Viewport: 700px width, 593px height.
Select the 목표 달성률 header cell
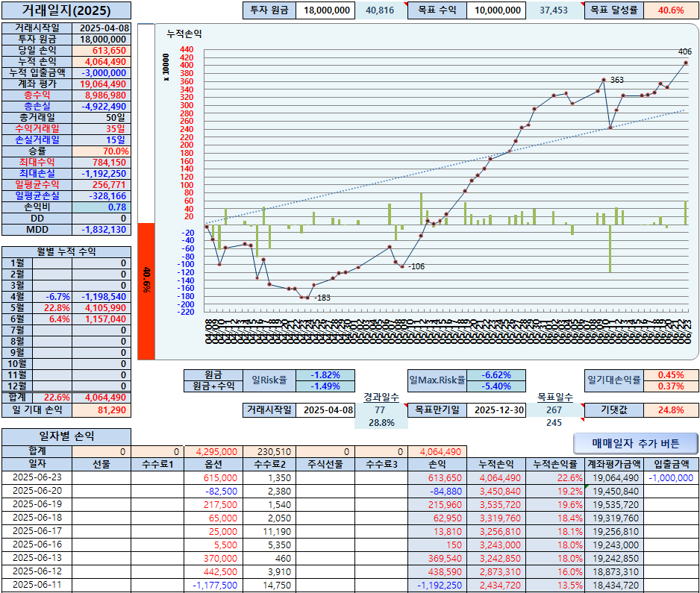614,10
